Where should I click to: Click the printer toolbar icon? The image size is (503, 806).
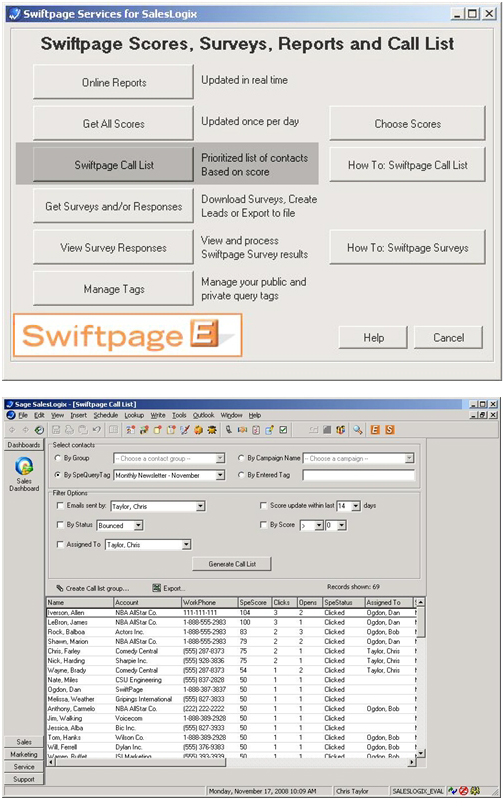tap(69, 429)
